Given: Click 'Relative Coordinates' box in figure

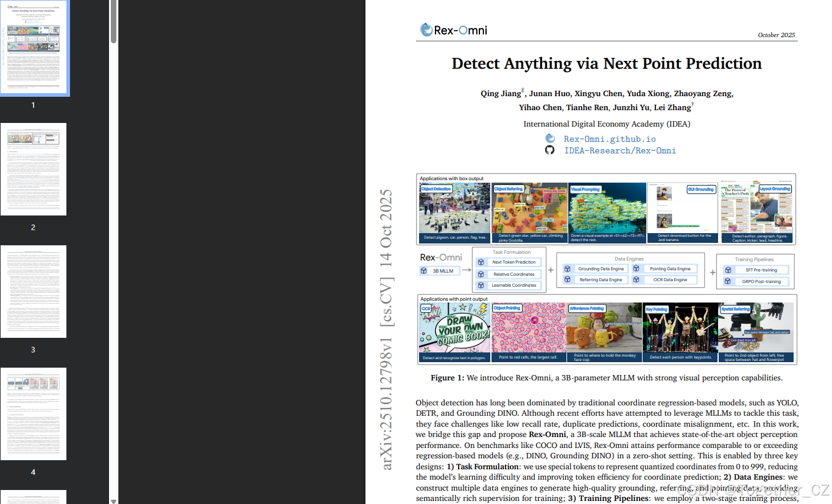Looking at the screenshot, I should [x=509, y=274].
